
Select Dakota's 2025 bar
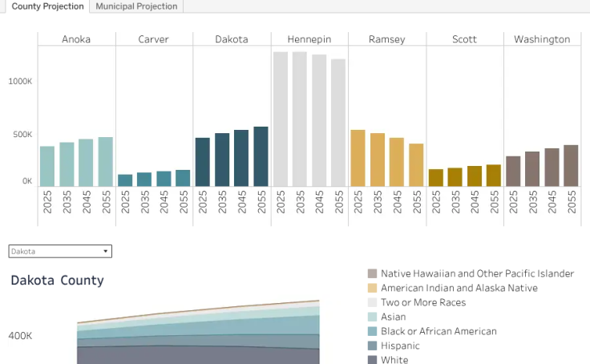click(203, 162)
